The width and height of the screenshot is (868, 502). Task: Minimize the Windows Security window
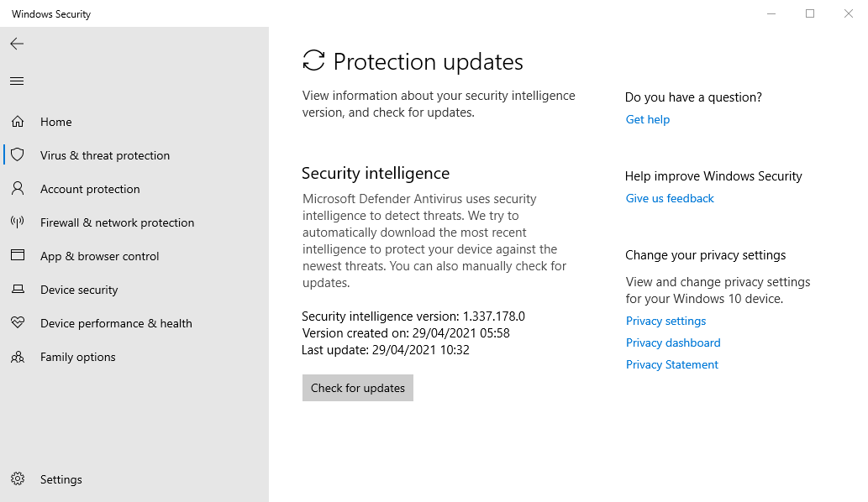(x=771, y=13)
